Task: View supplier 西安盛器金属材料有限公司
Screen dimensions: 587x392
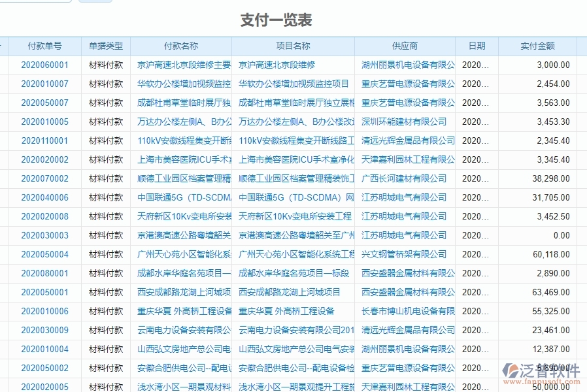Action: pos(404,274)
